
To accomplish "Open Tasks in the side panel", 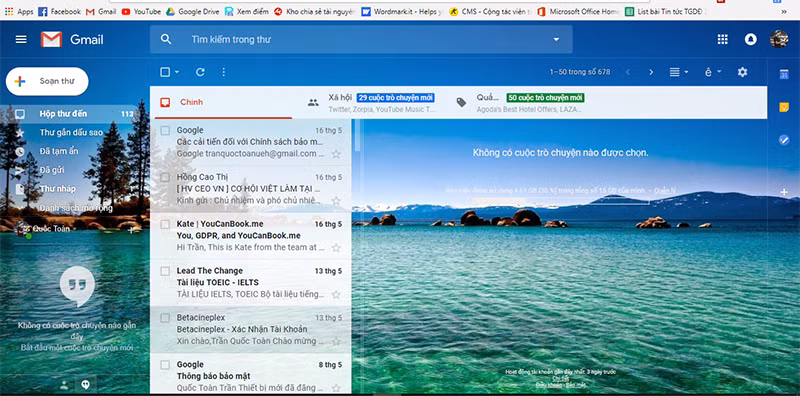I will (x=784, y=140).
